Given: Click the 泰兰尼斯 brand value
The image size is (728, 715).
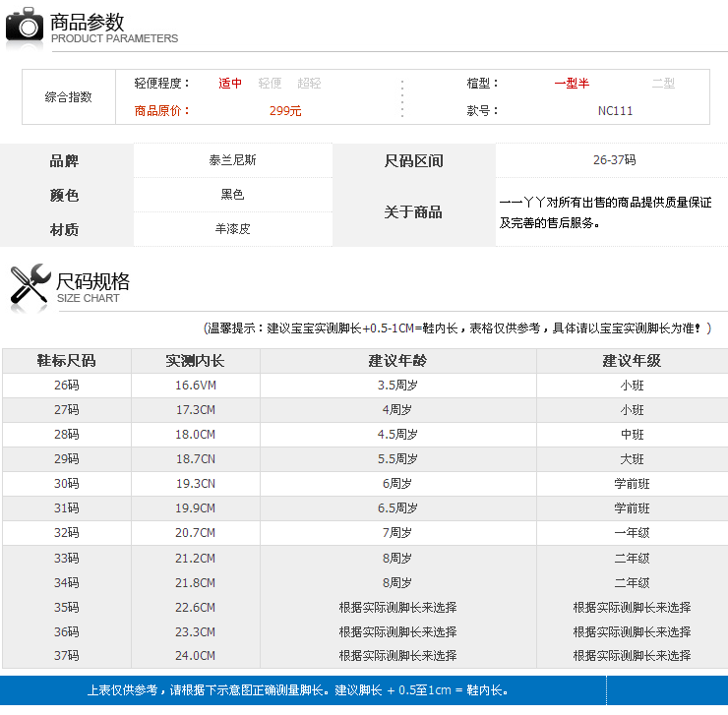Looking at the screenshot, I should click(232, 160).
